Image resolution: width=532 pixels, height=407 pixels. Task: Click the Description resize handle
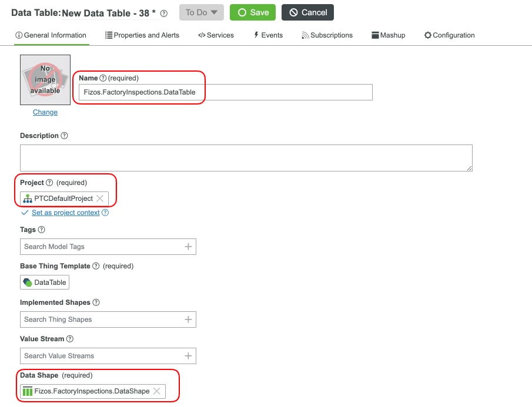[x=469, y=168]
